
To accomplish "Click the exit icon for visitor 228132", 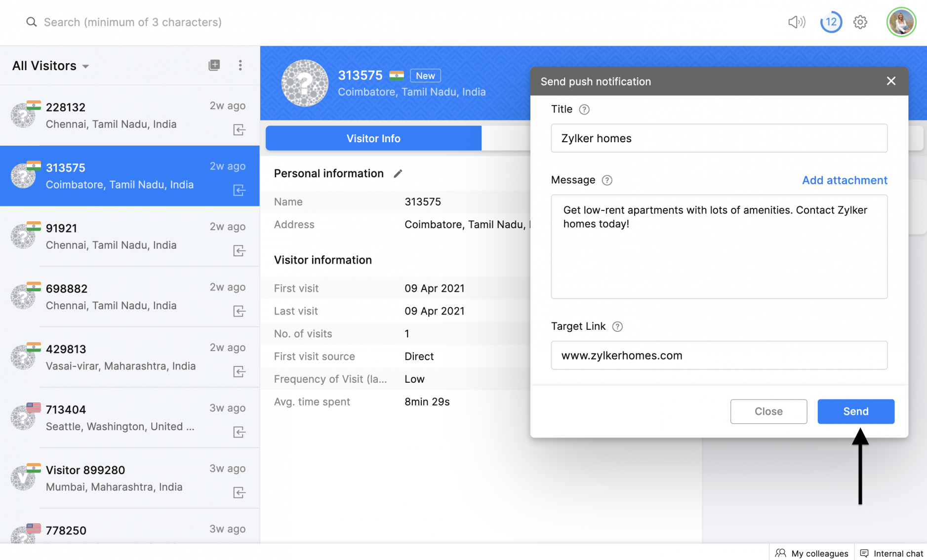I will tap(240, 130).
